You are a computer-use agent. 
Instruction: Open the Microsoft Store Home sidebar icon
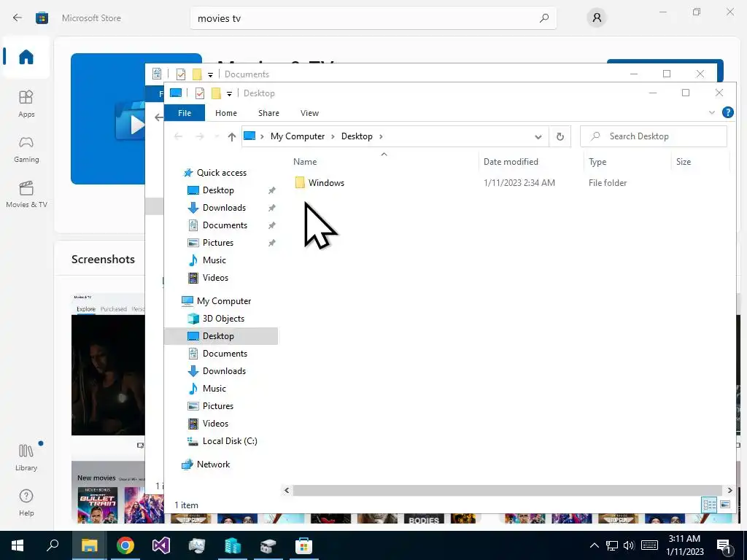26,57
